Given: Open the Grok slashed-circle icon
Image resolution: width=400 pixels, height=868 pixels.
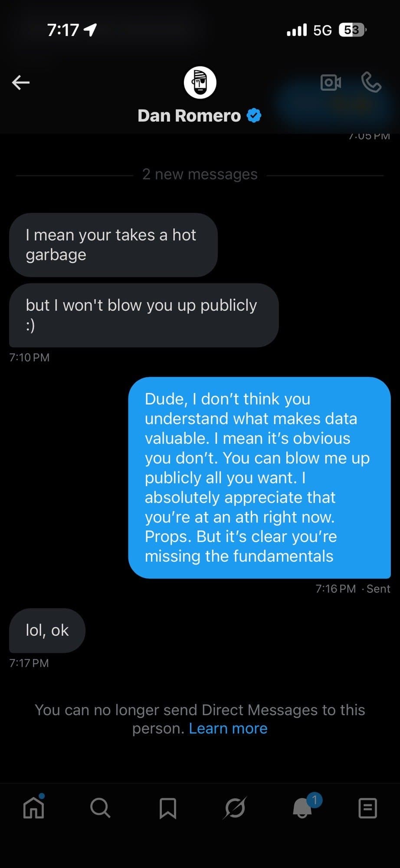Looking at the screenshot, I should [235, 808].
